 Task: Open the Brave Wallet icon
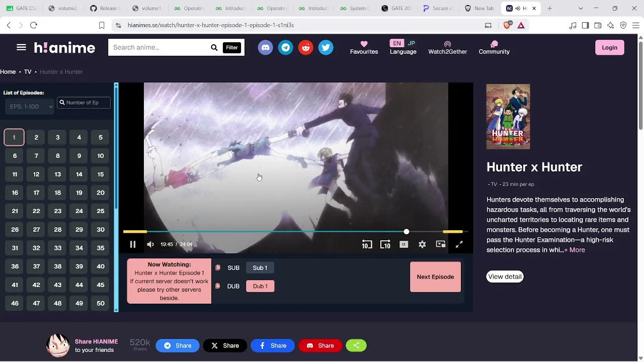[598, 25]
